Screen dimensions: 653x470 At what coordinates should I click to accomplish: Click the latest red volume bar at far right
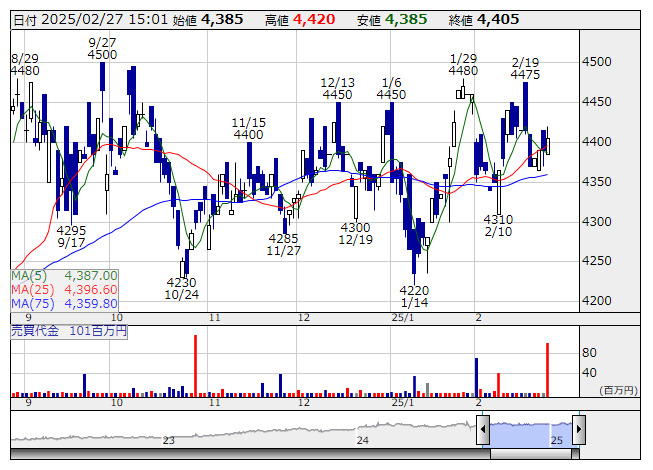[547, 370]
